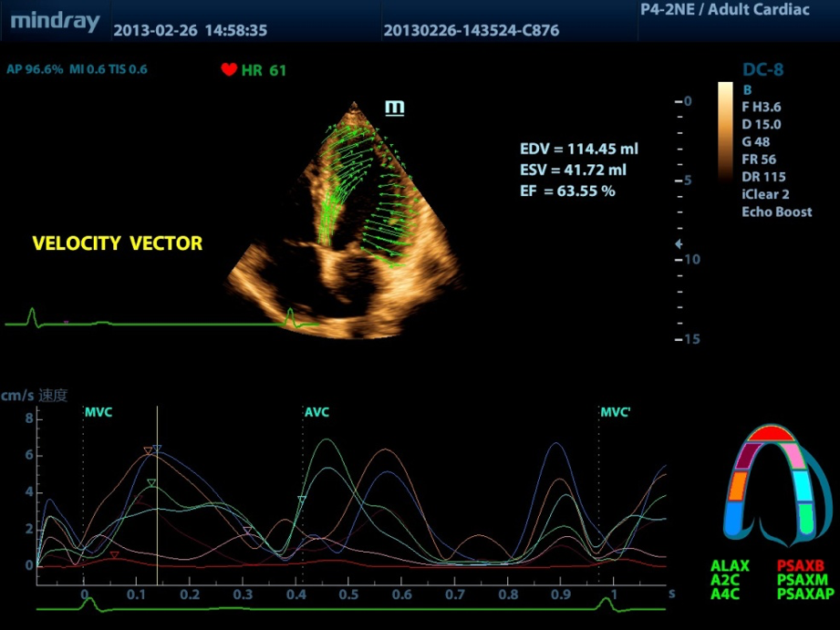Click the AVC time marker label
840x630 pixels.
pyautogui.click(x=316, y=412)
